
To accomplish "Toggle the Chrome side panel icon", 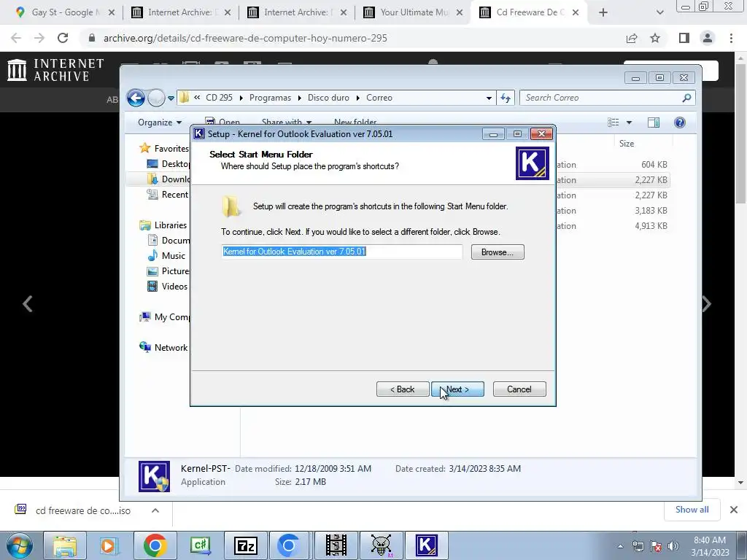I will 684,38.
